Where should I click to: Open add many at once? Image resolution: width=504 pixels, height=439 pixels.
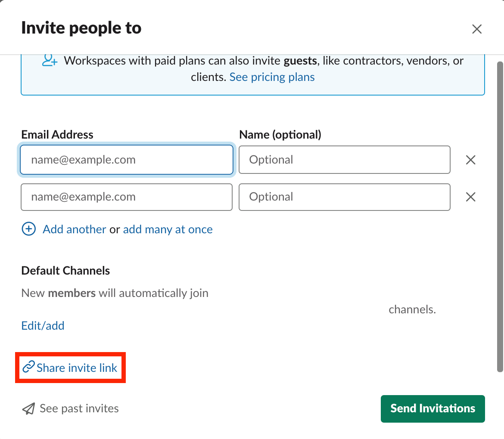coord(168,229)
